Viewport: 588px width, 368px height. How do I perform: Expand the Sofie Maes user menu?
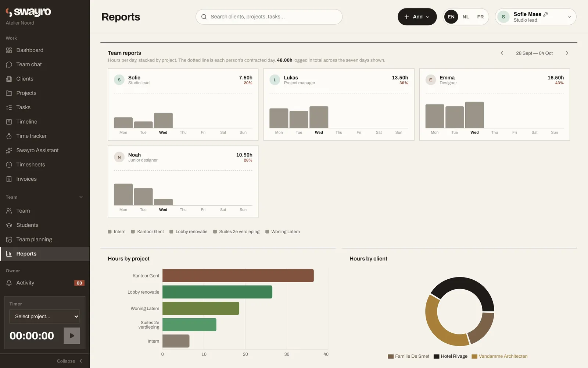(x=535, y=17)
